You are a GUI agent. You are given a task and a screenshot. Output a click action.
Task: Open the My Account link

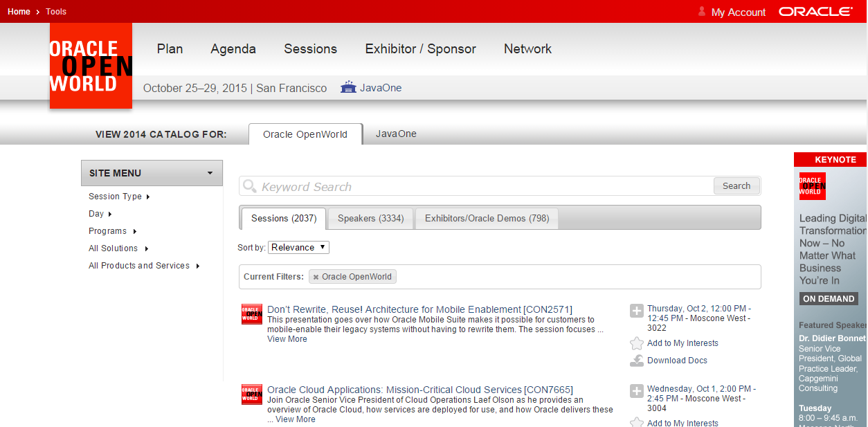click(x=739, y=12)
